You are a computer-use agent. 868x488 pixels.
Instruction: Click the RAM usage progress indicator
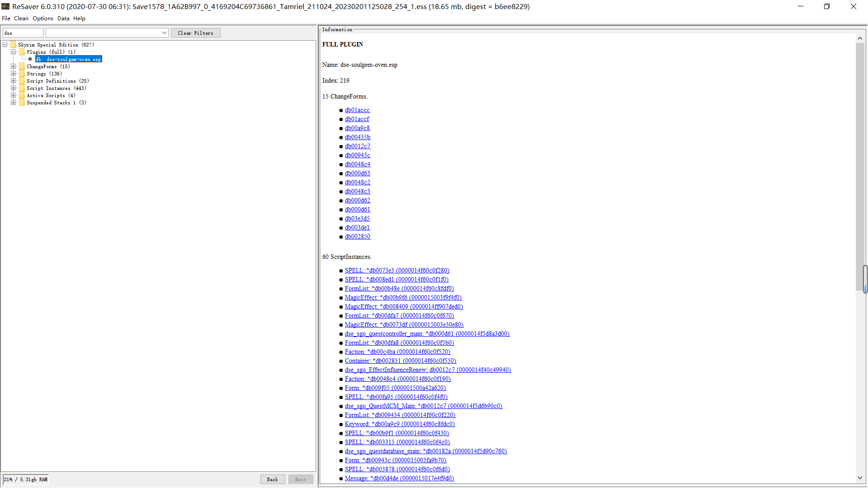click(x=26, y=479)
